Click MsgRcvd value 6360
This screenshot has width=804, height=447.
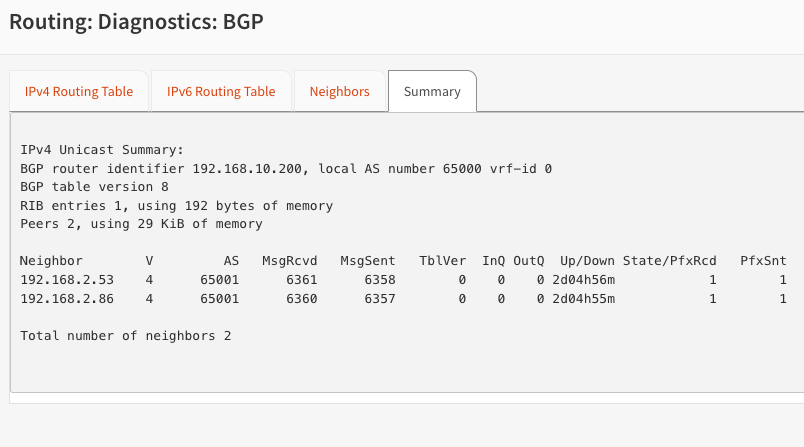click(302, 299)
